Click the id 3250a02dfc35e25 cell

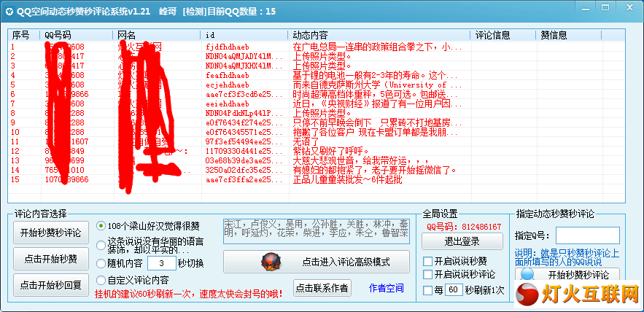tap(244, 170)
